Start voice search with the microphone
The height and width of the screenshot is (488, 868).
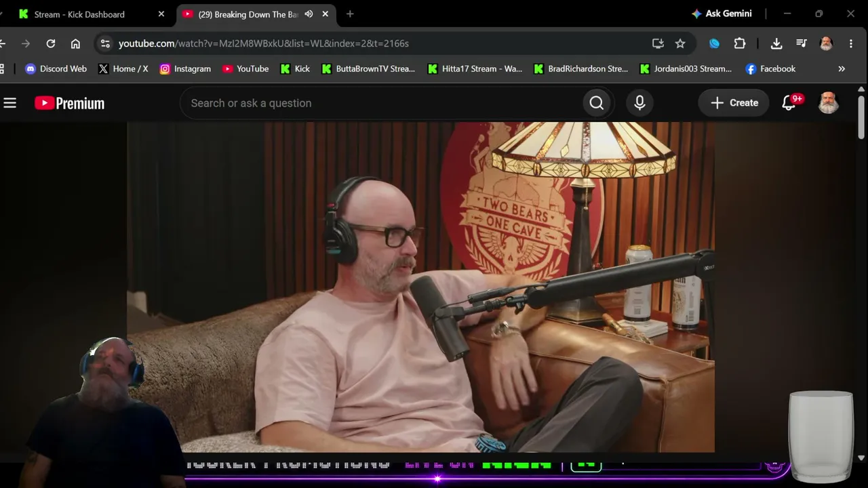[639, 103]
